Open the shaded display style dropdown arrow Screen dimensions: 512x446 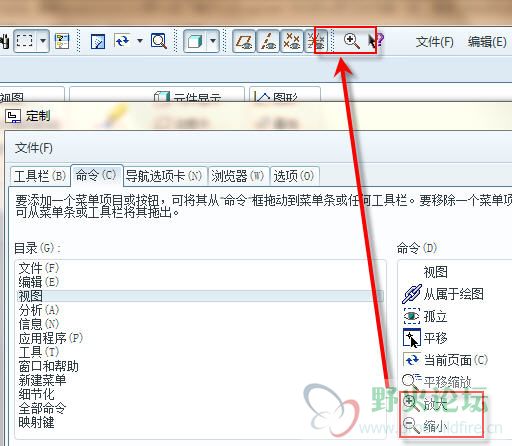tap(213, 41)
